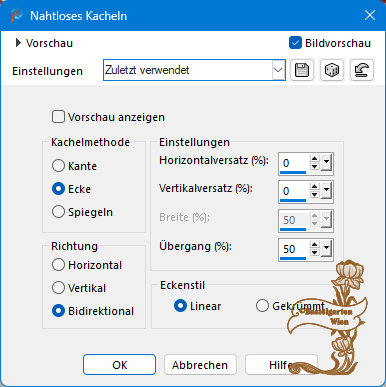
Task: Choose the Horizontal direction option
Action: point(58,265)
